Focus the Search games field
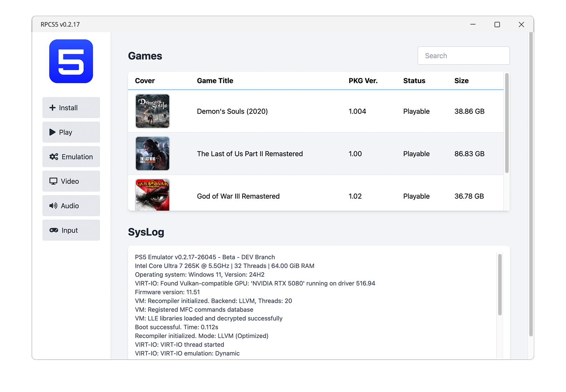The width and height of the screenshot is (566, 392). point(464,56)
